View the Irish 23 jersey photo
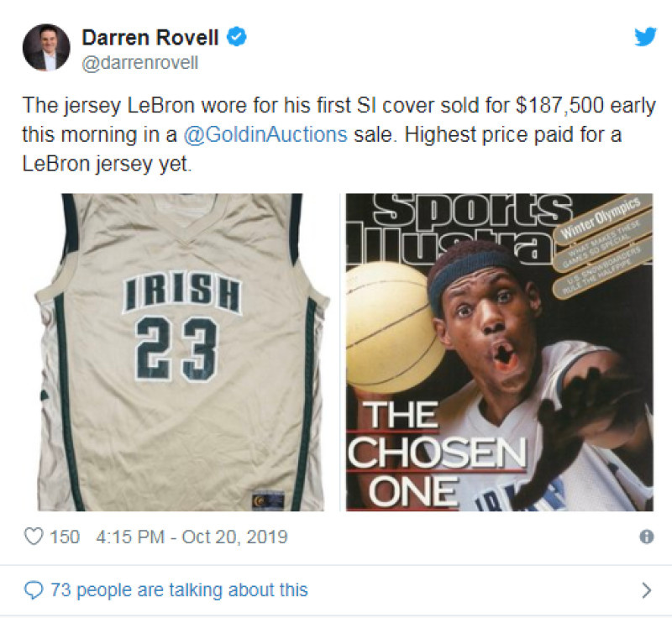This screenshot has height=618, width=672. click(x=181, y=352)
